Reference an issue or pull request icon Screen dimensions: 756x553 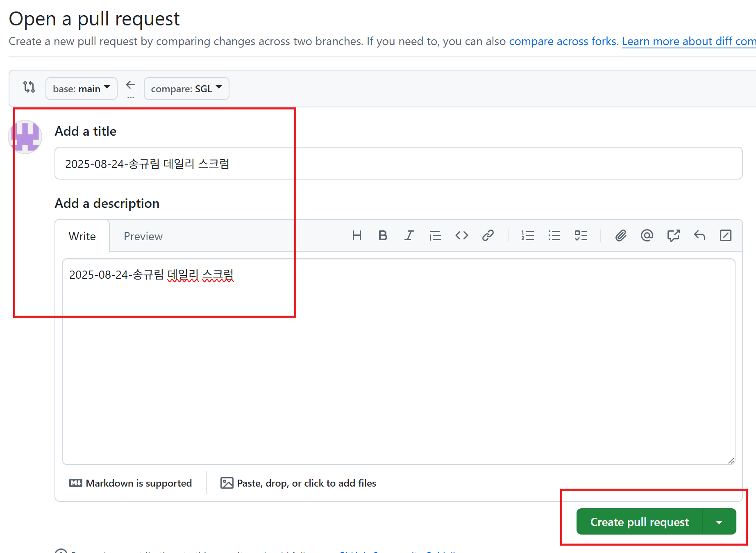[x=673, y=235]
